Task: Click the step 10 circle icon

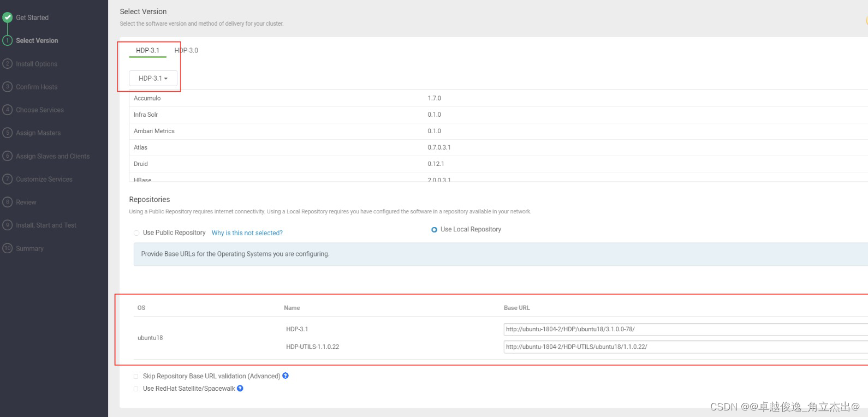Action: pos(8,248)
